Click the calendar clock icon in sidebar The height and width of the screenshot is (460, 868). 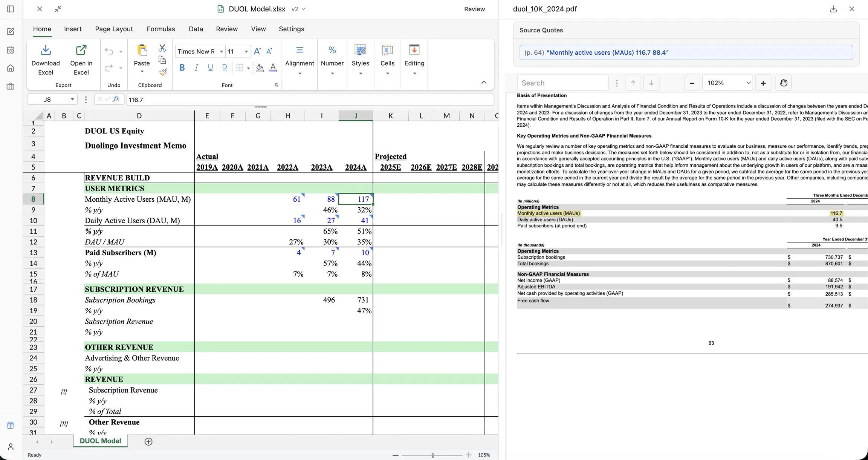pyautogui.click(x=11, y=50)
